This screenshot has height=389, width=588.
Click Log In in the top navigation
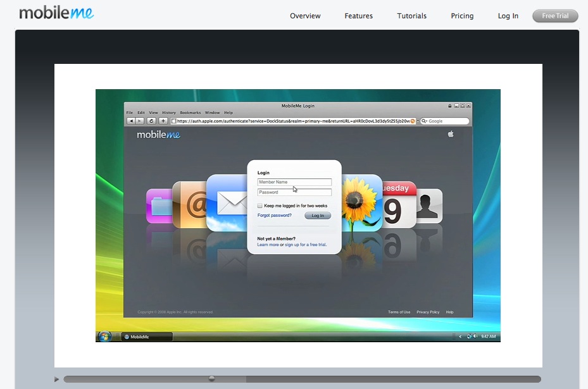508,16
